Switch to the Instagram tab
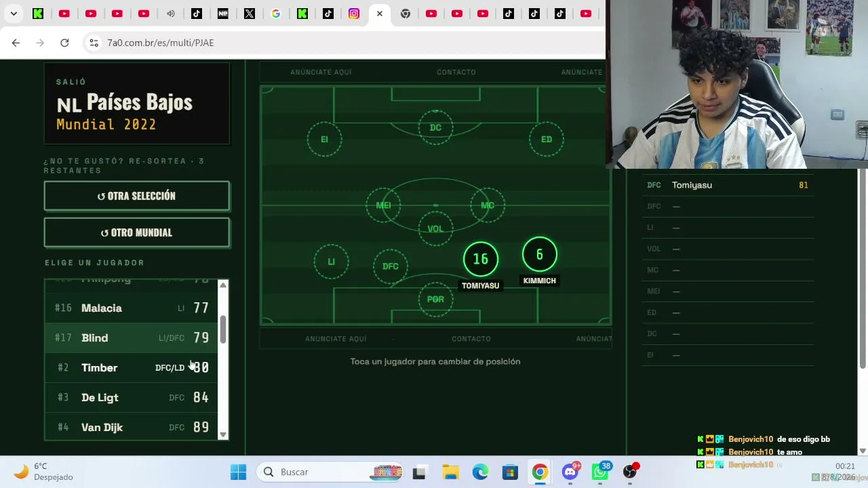 [354, 14]
